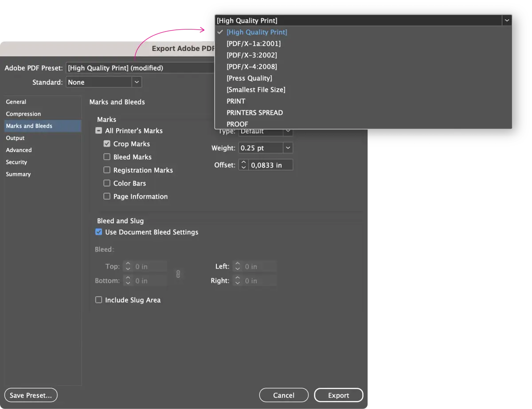The image size is (532, 409).
Task: Click the bleed link chain icon
Action: point(178,274)
